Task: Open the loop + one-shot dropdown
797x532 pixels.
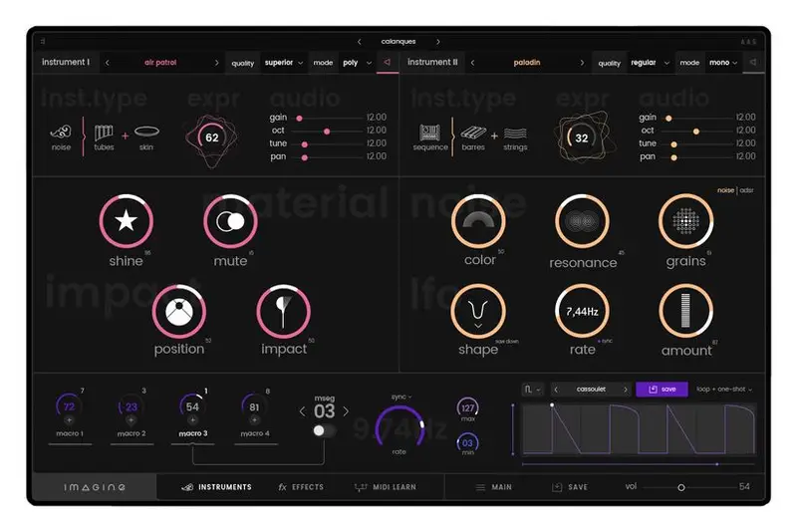Action: 724,390
